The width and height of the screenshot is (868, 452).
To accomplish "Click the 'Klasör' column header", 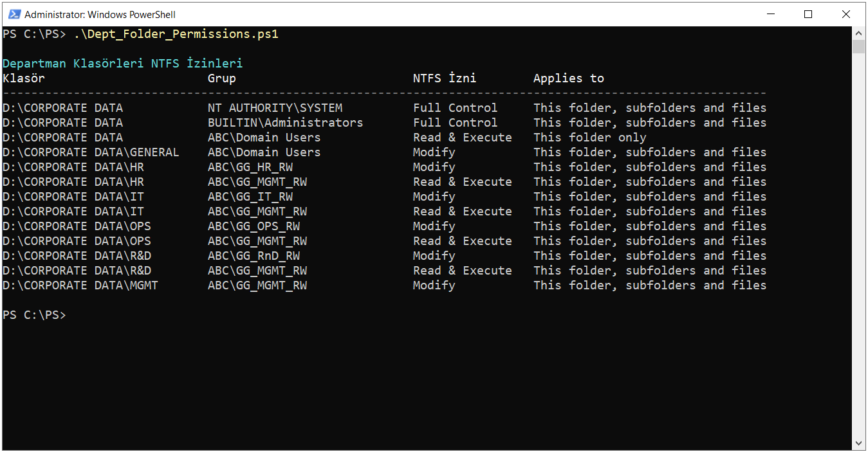I will pyautogui.click(x=24, y=78).
